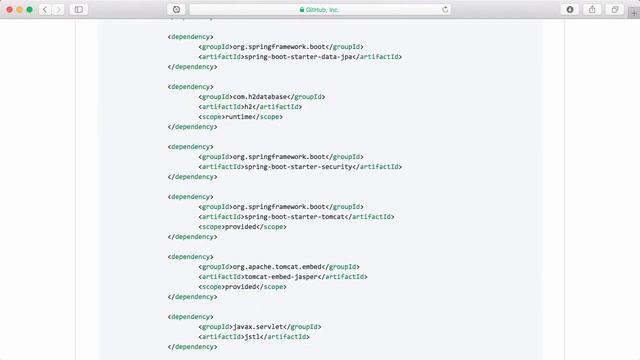The width and height of the screenshot is (640, 360).
Task: Click closing dependency tag below jstl
Action: coord(192,347)
